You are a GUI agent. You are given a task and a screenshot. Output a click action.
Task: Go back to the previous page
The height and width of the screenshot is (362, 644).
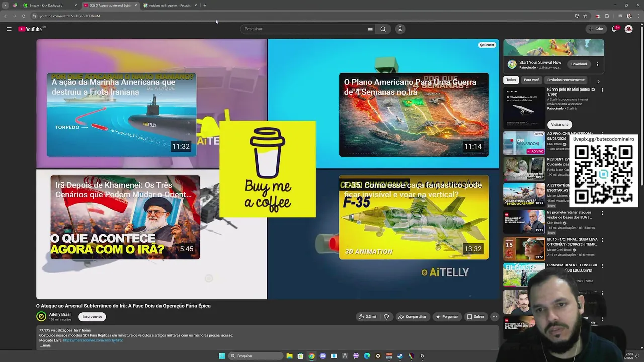tap(6, 16)
